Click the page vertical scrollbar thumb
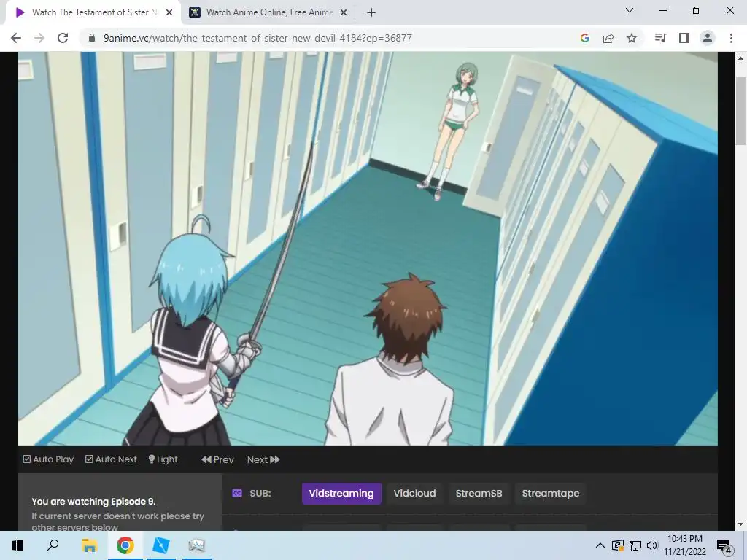Viewport: 747px width, 560px height. [x=741, y=111]
